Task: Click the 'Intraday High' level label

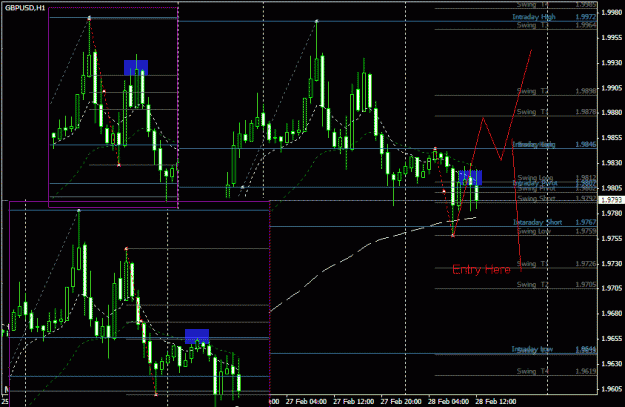Action: [x=534, y=17]
